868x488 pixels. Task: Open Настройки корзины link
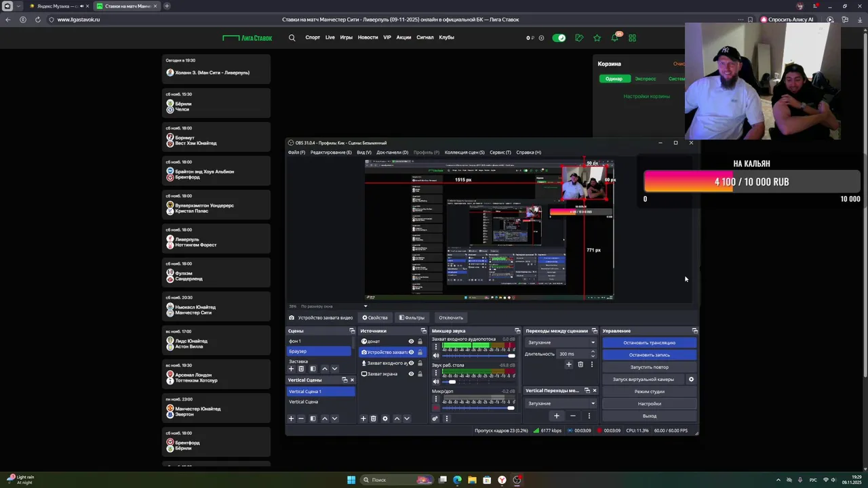click(x=646, y=96)
